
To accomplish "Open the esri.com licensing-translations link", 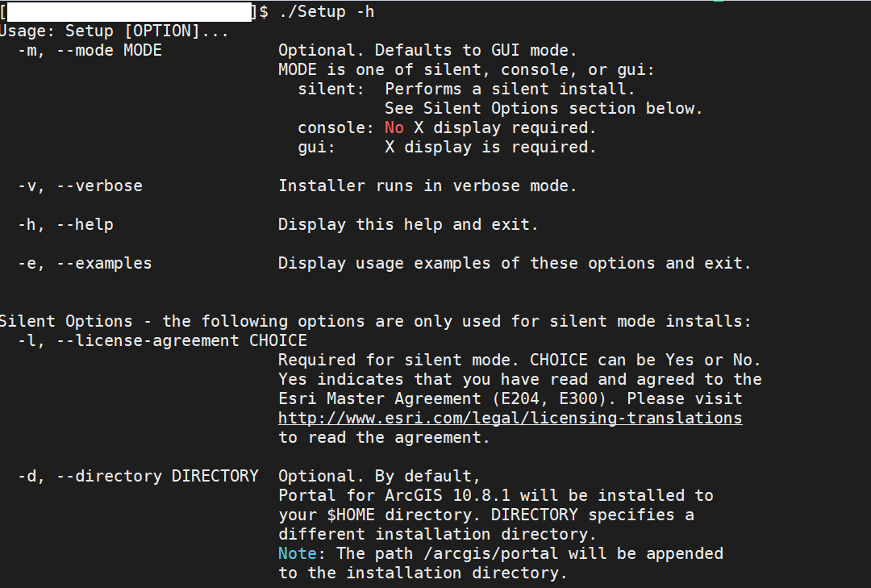I will coord(510,418).
